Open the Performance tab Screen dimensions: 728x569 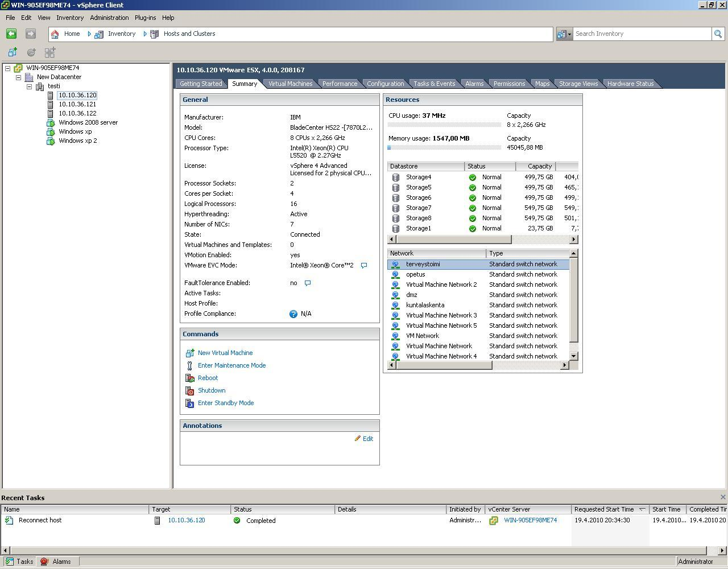click(x=340, y=84)
